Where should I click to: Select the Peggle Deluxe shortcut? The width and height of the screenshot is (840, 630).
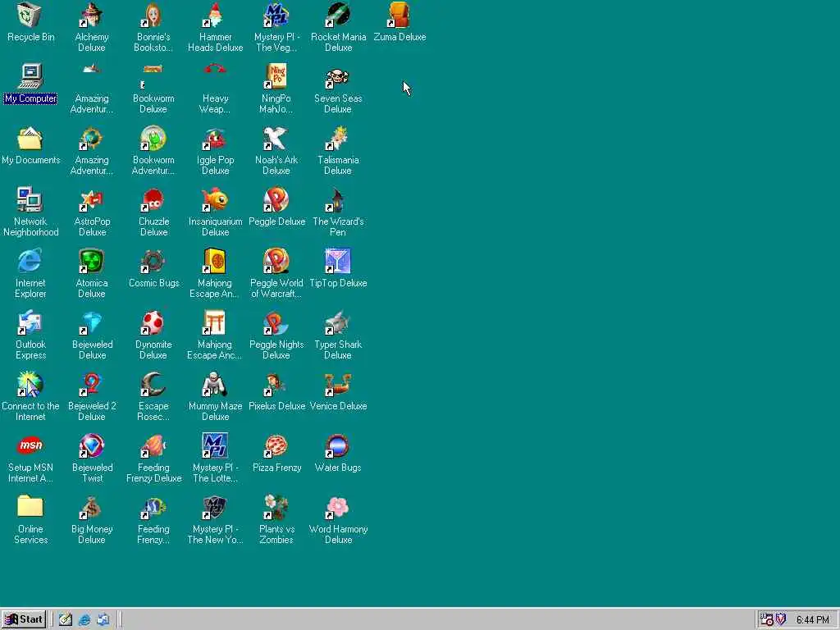tap(276, 200)
